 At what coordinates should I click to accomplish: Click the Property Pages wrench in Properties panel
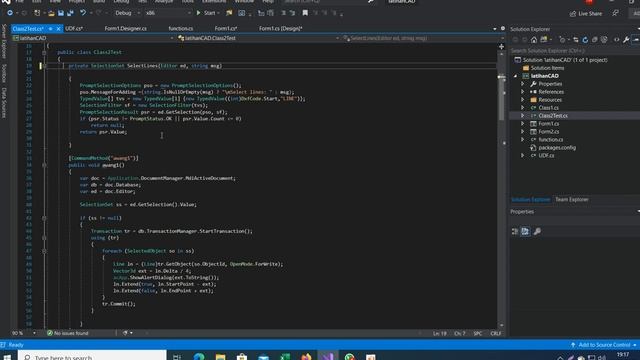click(537, 231)
